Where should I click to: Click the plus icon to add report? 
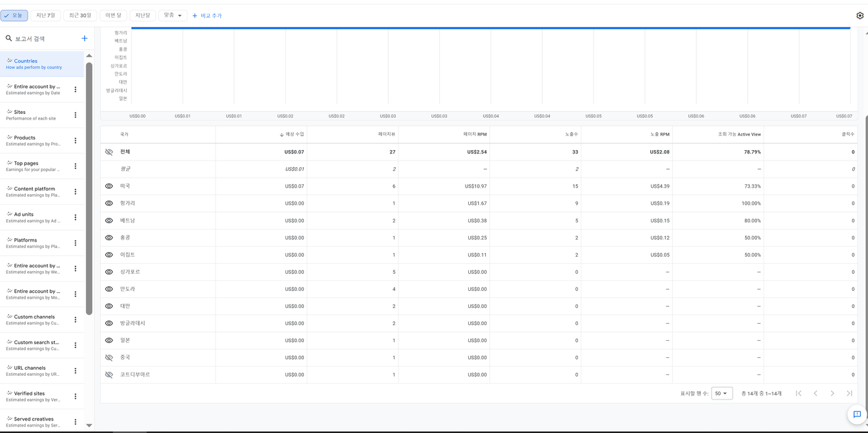(84, 39)
